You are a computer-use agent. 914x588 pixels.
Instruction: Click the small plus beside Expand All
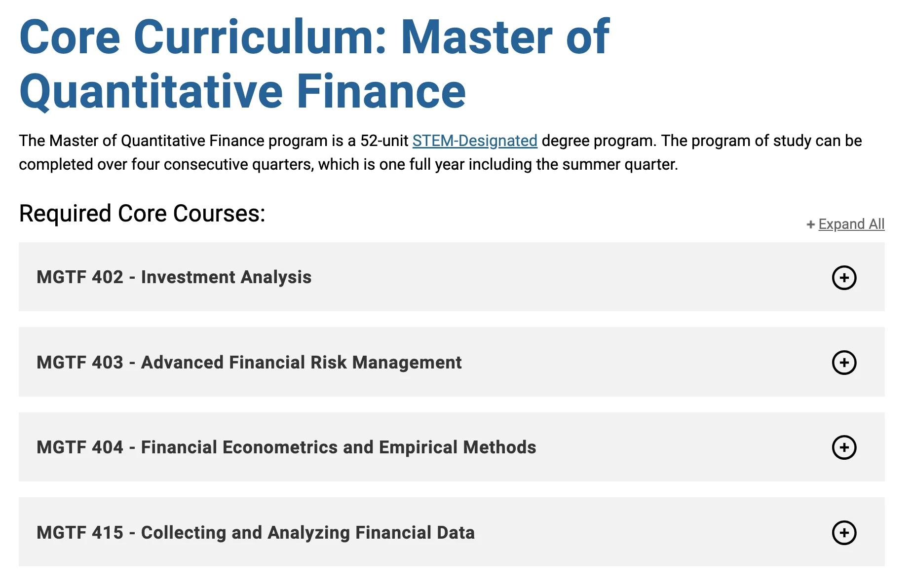click(x=810, y=225)
